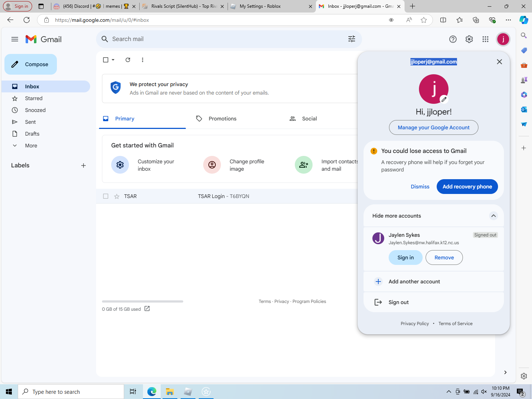Screen dimensions: 532x399
Task: Click the taskbar search box
Action: (x=71, y=392)
